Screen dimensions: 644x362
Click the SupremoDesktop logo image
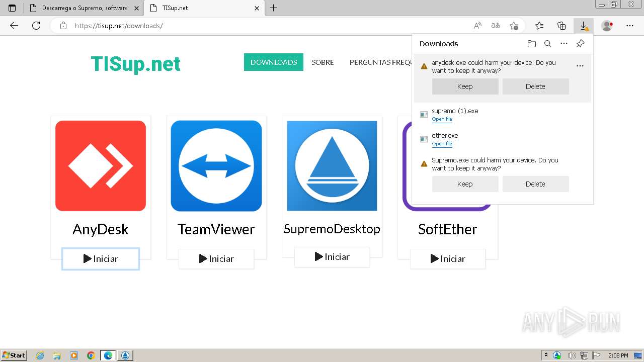coord(332,166)
